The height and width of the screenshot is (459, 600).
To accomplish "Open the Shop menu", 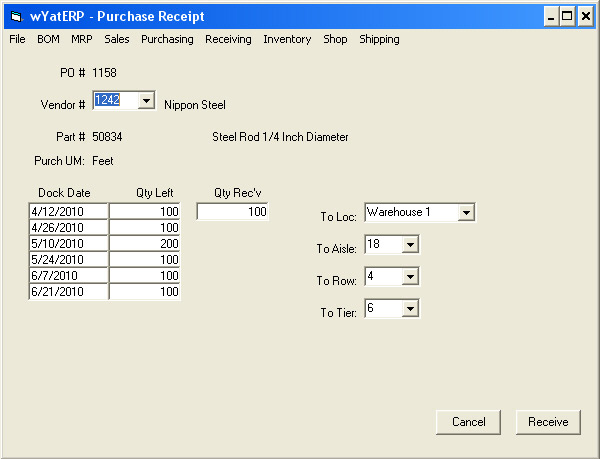I will tap(335, 39).
